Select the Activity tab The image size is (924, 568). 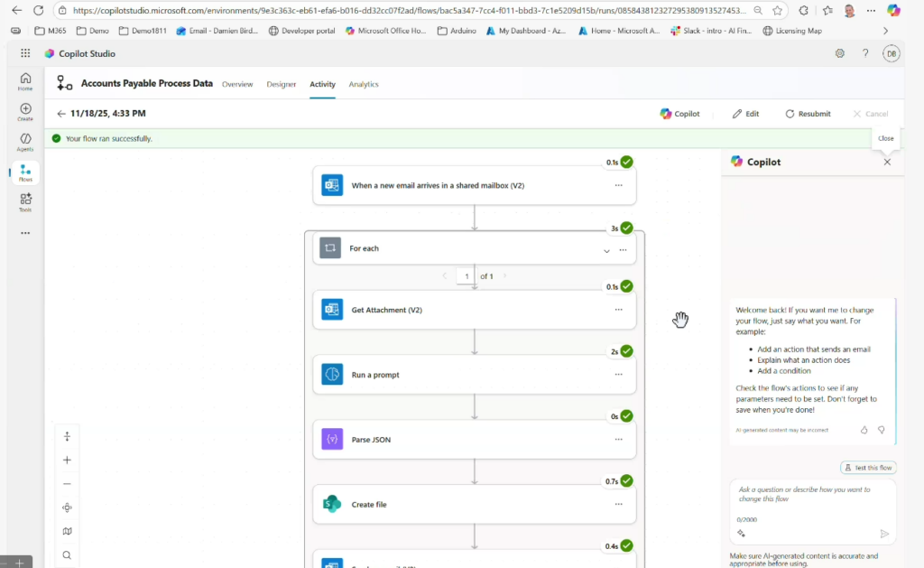pyautogui.click(x=322, y=84)
